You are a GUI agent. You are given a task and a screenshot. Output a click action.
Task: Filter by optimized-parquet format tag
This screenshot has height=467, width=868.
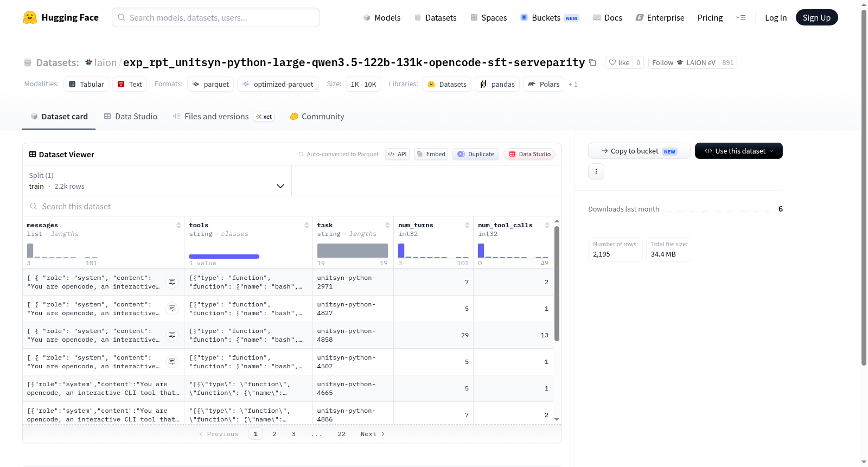(x=278, y=84)
